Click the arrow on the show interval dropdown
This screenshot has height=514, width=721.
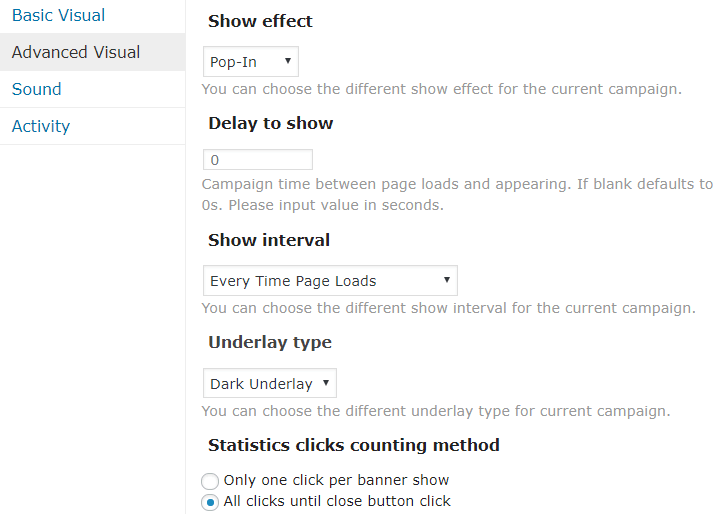[x=446, y=281]
